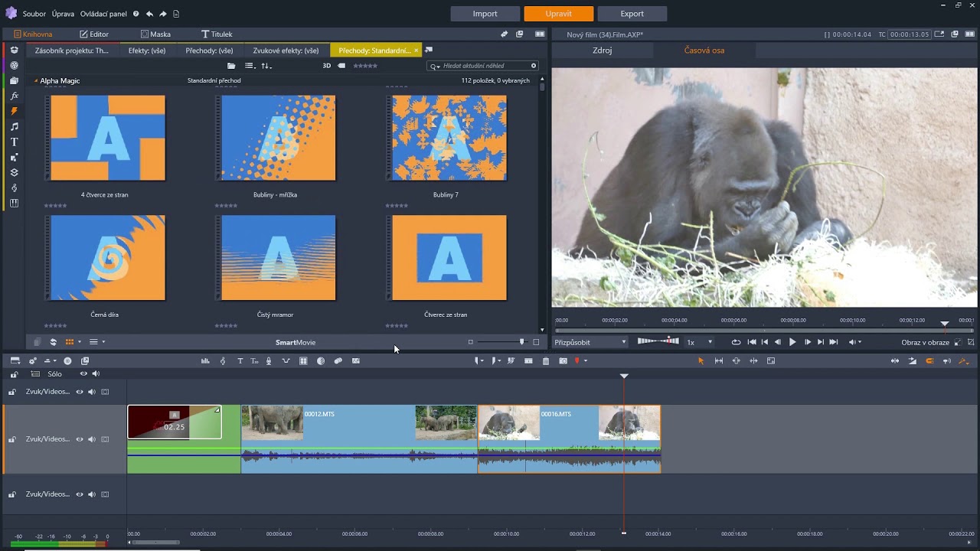This screenshot has height=551, width=980.
Task: Open the Titles (T) category in library sidebar
Action: click(14, 142)
